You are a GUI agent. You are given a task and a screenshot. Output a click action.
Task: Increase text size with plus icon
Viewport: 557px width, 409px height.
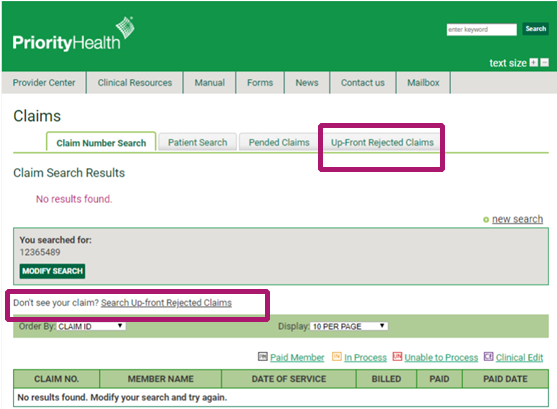click(x=534, y=63)
